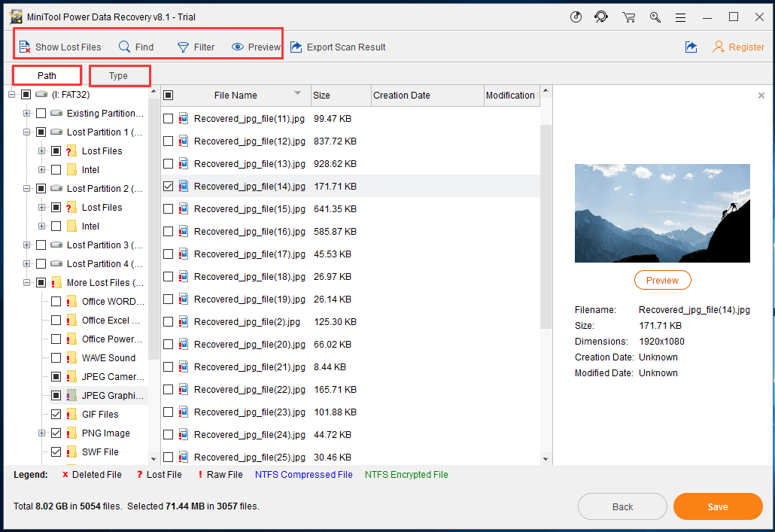Uncheck the GIF Files checkbox
The height and width of the screenshot is (532, 775).
[56, 414]
